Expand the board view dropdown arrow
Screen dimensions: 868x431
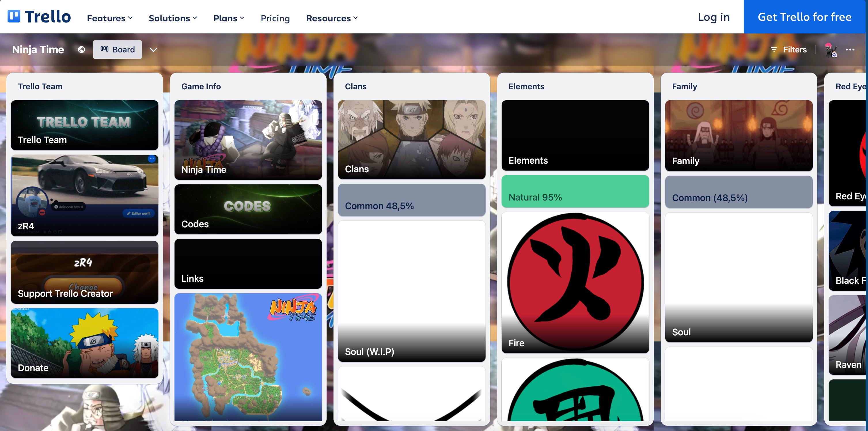click(x=153, y=49)
